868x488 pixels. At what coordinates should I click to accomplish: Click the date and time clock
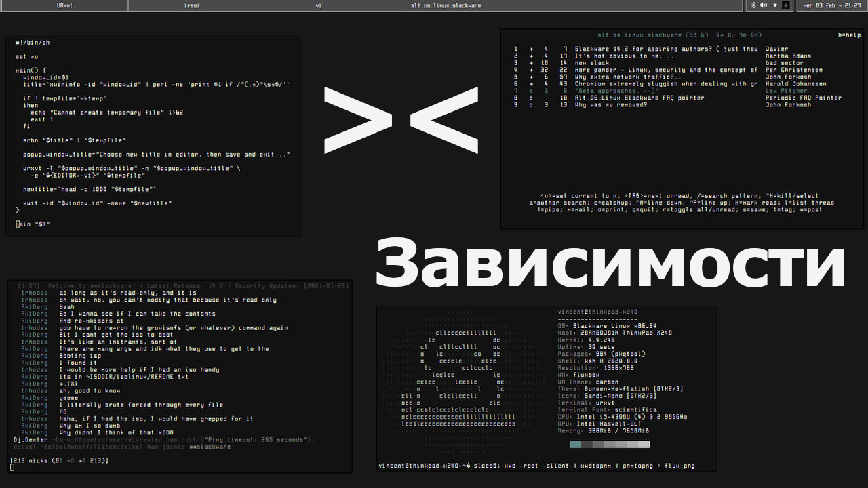[831, 5]
